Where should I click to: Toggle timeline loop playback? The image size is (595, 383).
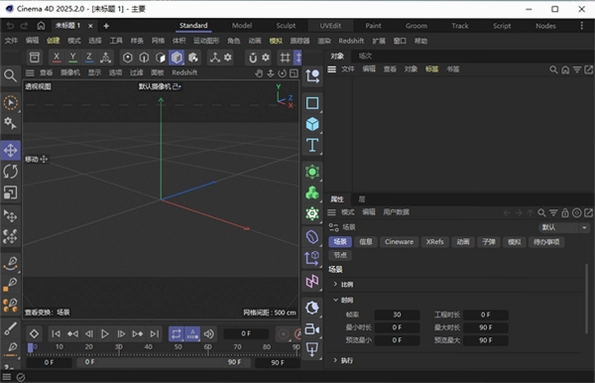[x=176, y=334]
